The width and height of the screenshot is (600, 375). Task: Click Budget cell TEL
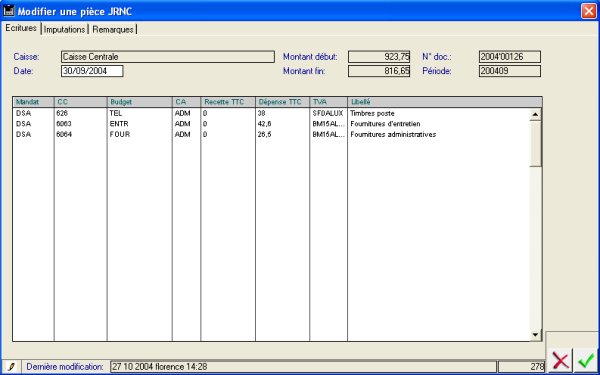115,113
